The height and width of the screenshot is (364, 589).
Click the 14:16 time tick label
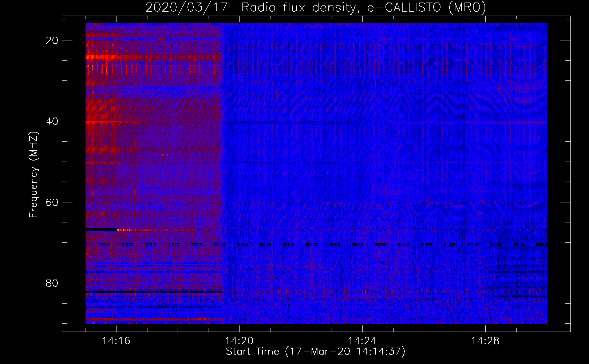click(x=116, y=341)
